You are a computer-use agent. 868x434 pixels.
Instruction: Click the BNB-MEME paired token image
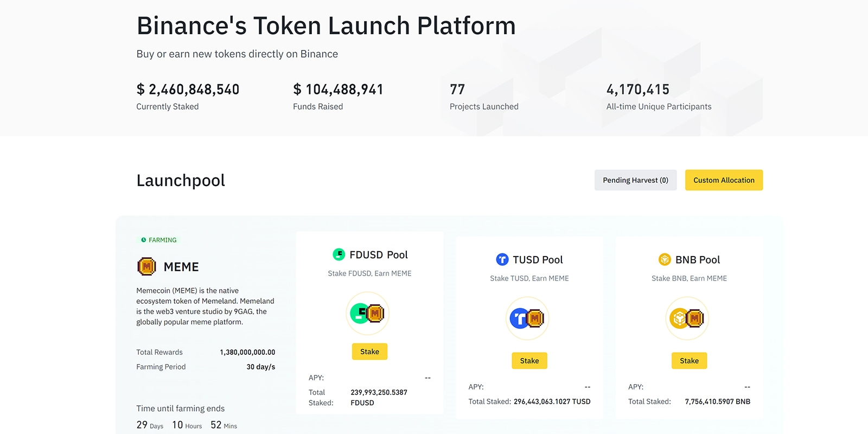tap(687, 318)
